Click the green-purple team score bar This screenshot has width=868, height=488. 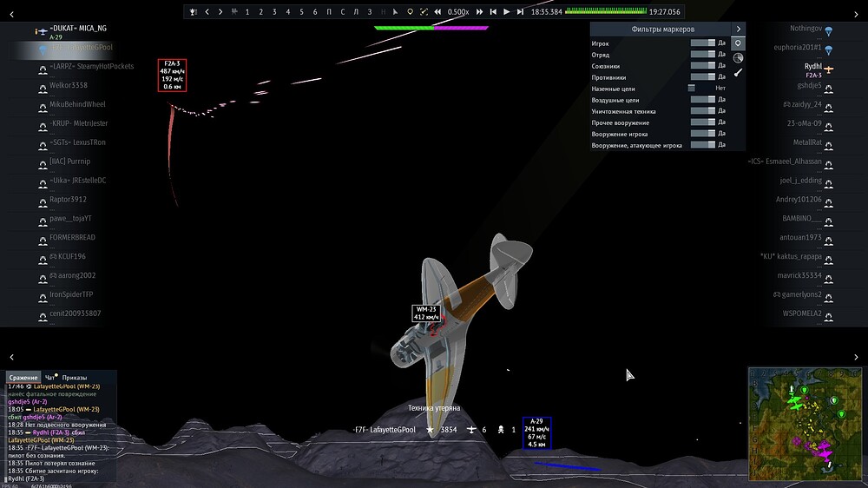[431, 28]
